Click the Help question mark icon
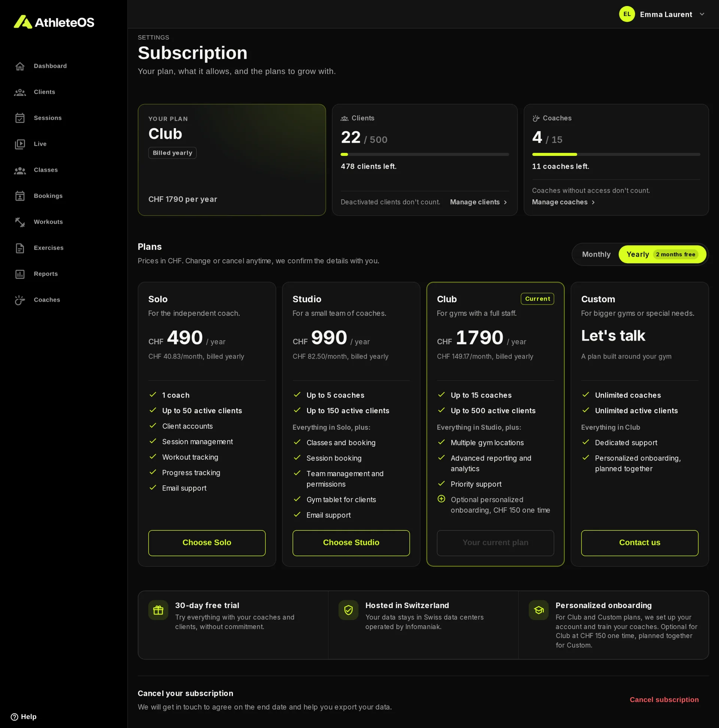The width and height of the screenshot is (719, 728). pos(14,717)
